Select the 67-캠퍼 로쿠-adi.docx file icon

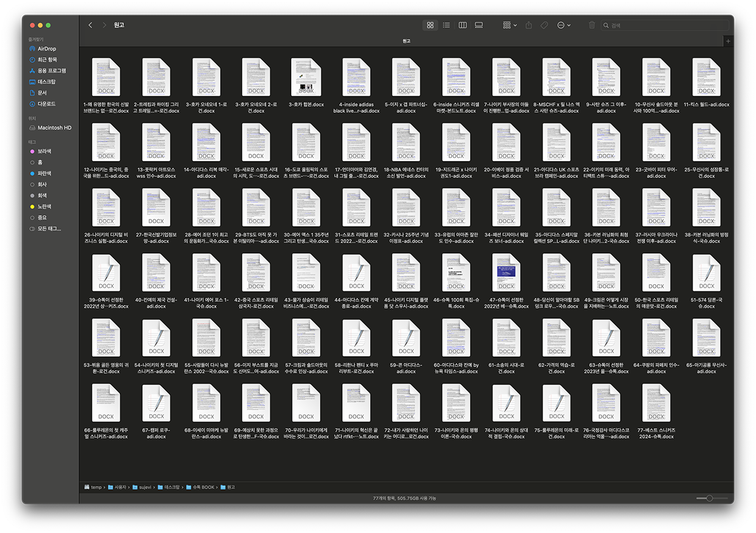[156, 403]
